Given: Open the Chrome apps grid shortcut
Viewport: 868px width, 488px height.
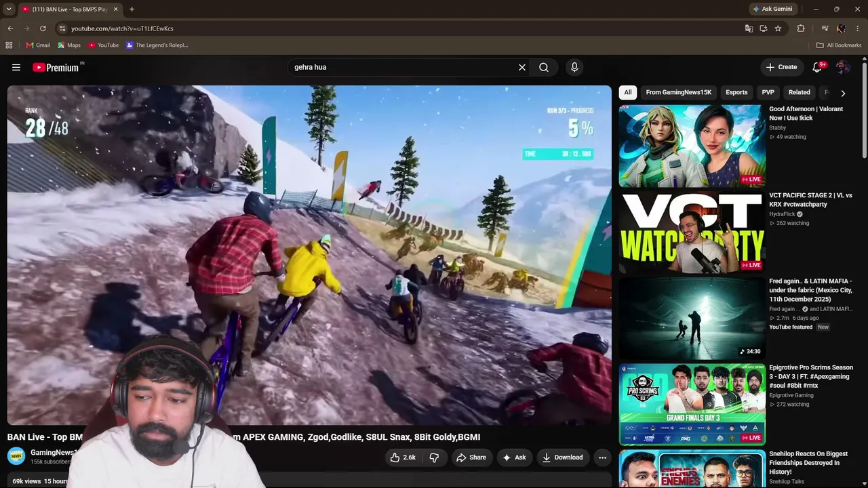Looking at the screenshot, I should coord(9,45).
